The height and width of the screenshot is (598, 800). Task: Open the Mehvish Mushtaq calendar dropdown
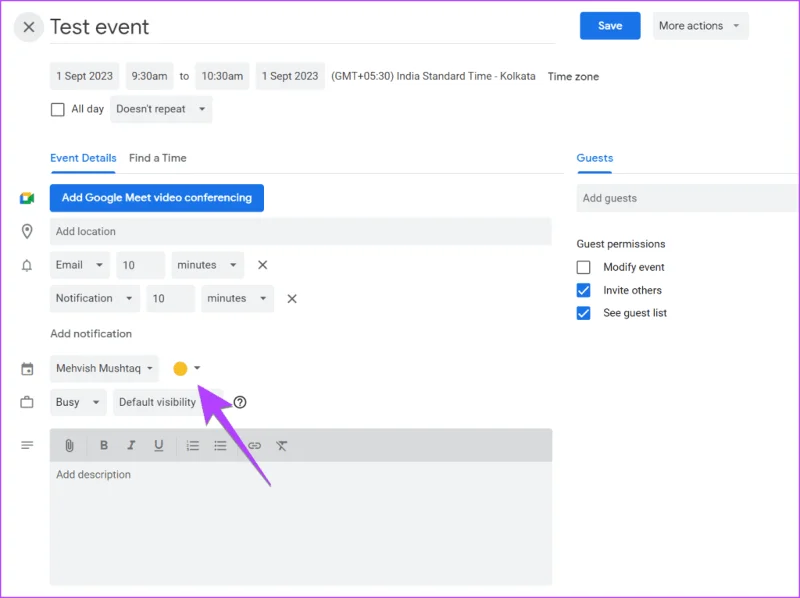point(104,368)
